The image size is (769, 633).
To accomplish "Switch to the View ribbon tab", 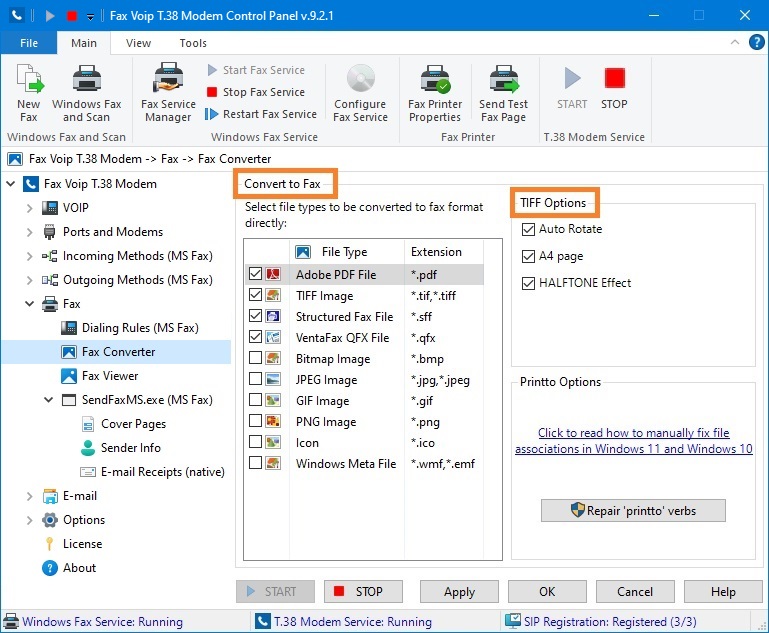I will point(138,43).
